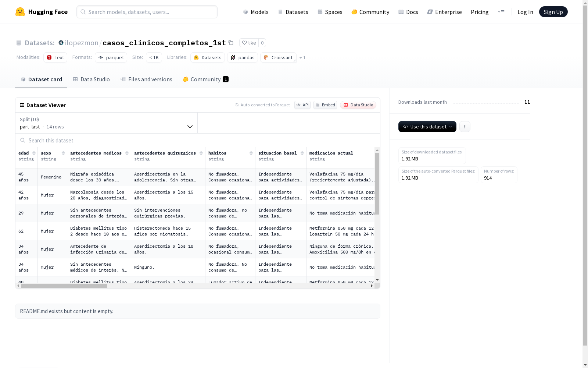Open Spaces from the navigation bar
This screenshot has height=368, width=588.
click(x=330, y=12)
